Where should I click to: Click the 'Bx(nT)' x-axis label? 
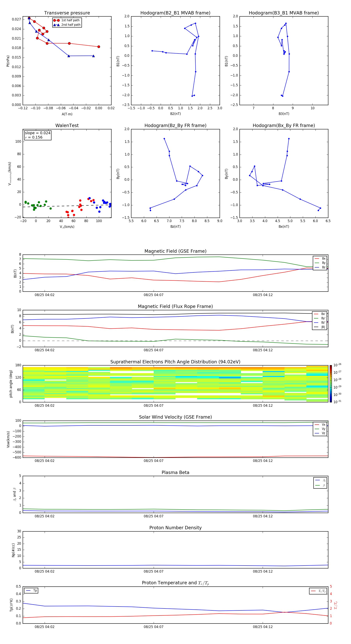pyautogui.click(x=284, y=227)
